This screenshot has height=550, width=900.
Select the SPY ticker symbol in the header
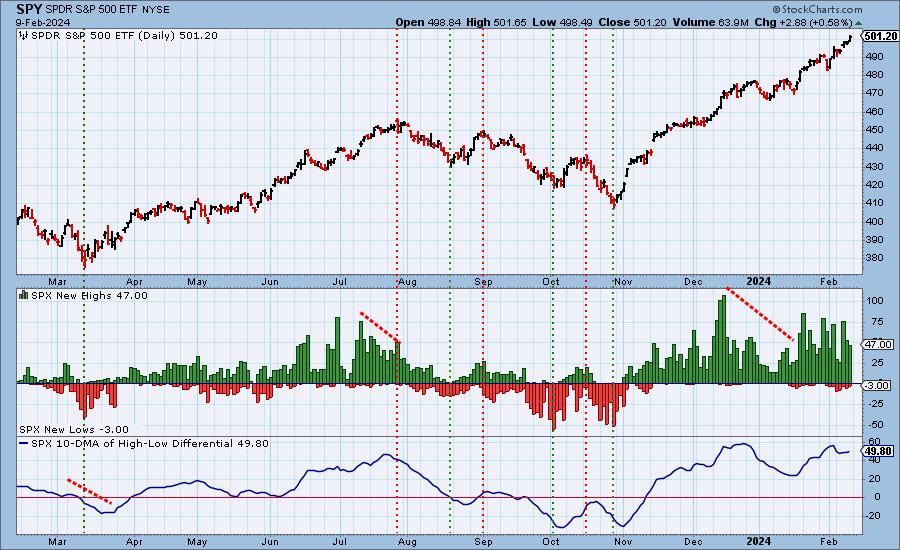(x=29, y=9)
